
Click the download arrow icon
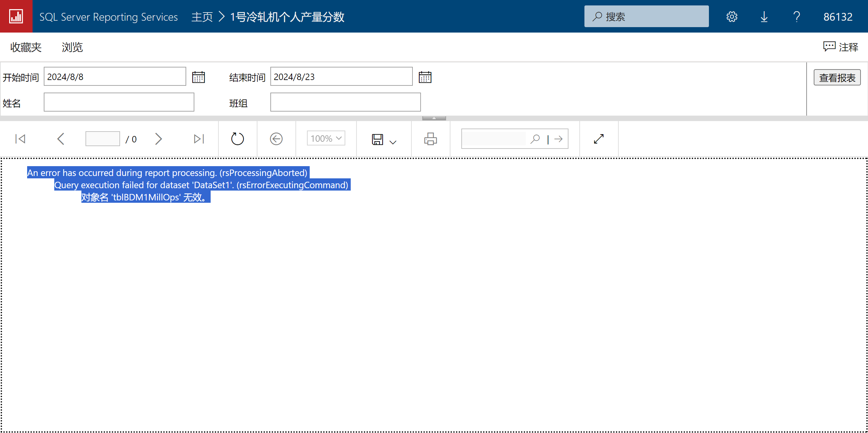[764, 17]
